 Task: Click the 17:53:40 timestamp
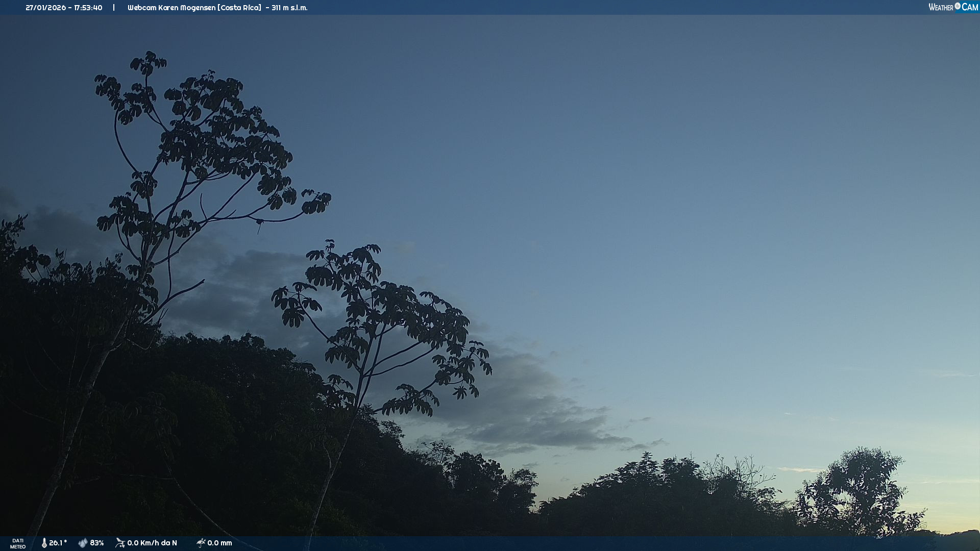point(88,8)
